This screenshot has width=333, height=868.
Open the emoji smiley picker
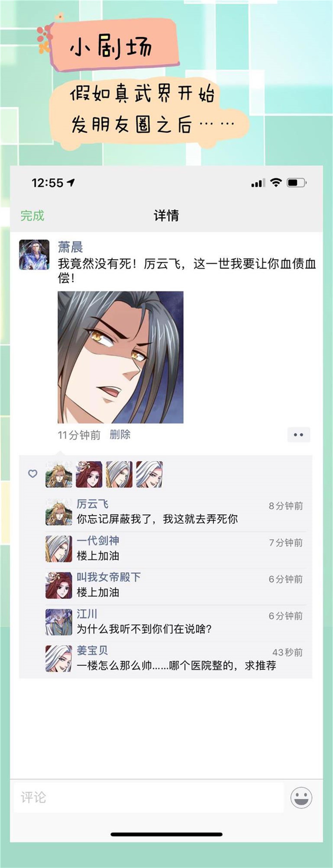tap(301, 798)
